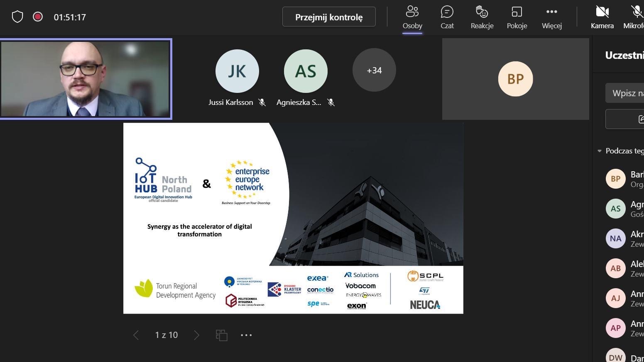This screenshot has width=644, height=362.
Task: Open slide more options ellipsis
Action: coord(246,335)
